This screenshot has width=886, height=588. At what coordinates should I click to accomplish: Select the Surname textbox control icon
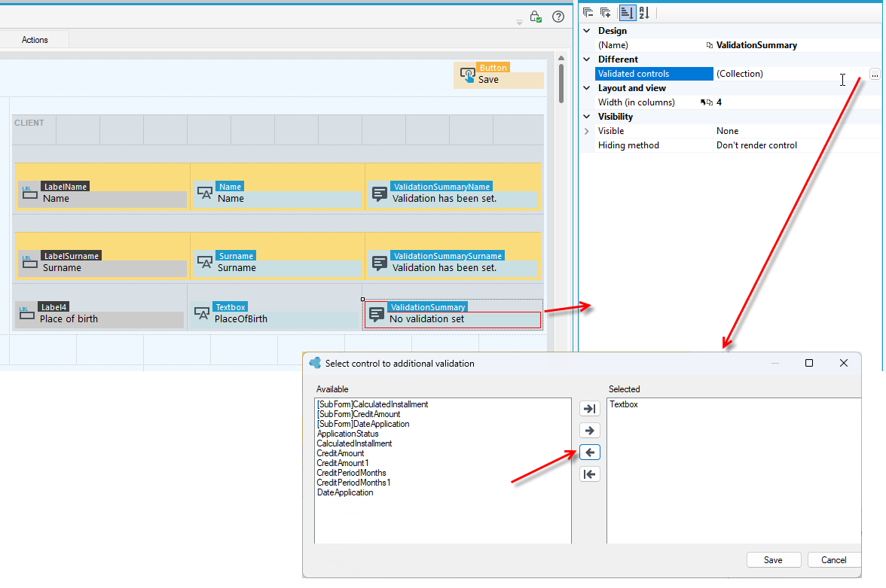[205, 263]
